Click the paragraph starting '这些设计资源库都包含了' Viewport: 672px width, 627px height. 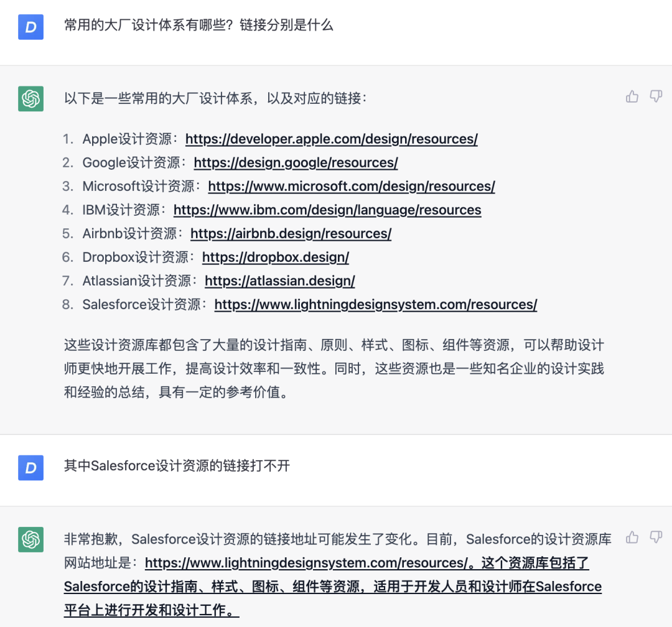(x=334, y=369)
